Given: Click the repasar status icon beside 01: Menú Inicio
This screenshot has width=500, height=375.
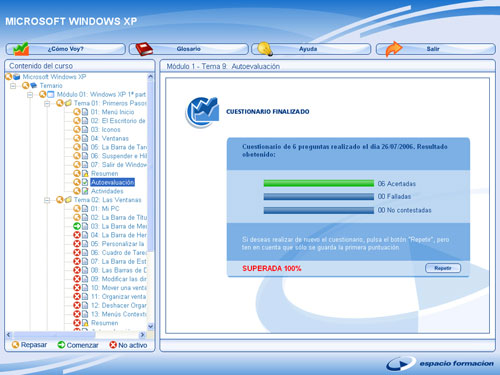Looking at the screenshot, I should (x=77, y=112).
